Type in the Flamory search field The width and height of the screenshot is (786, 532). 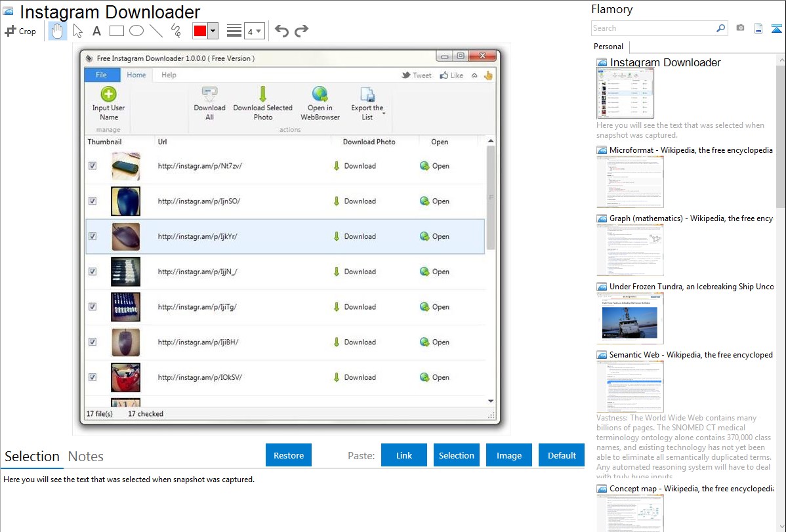point(653,28)
